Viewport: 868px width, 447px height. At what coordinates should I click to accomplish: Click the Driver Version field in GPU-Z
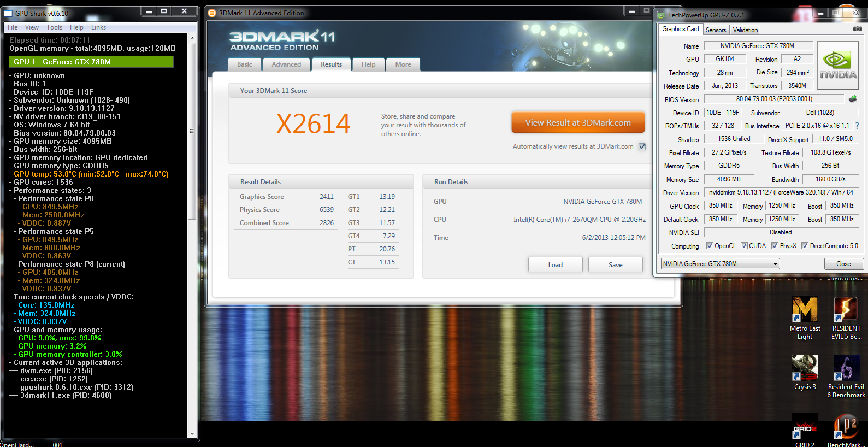781,192
